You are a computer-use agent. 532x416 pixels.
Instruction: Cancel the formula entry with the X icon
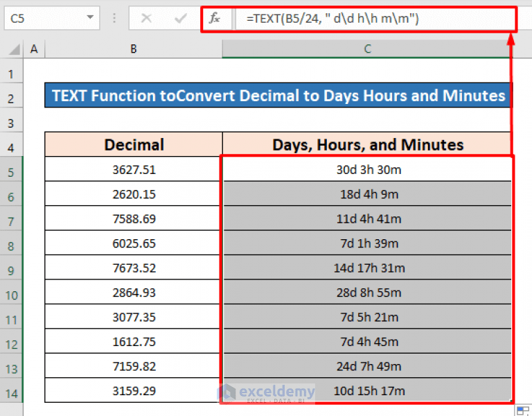tap(146, 18)
